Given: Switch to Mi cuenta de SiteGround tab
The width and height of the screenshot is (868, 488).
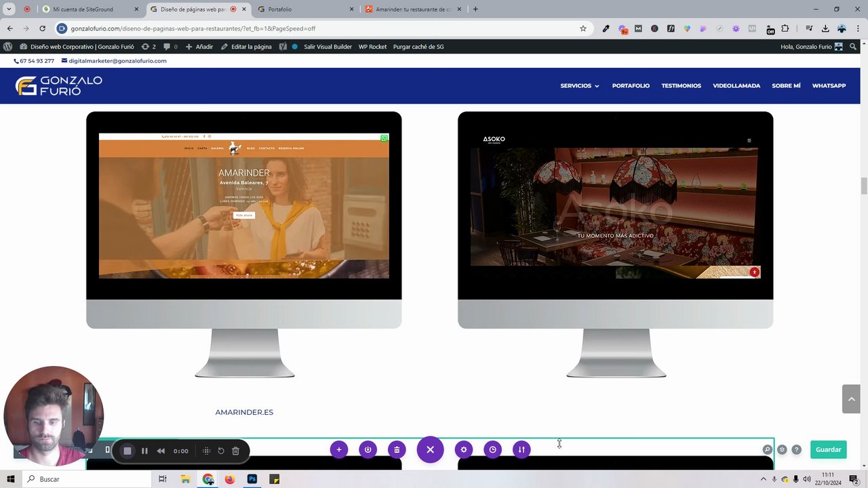Looking at the screenshot, I should click(x=90, y=9).
